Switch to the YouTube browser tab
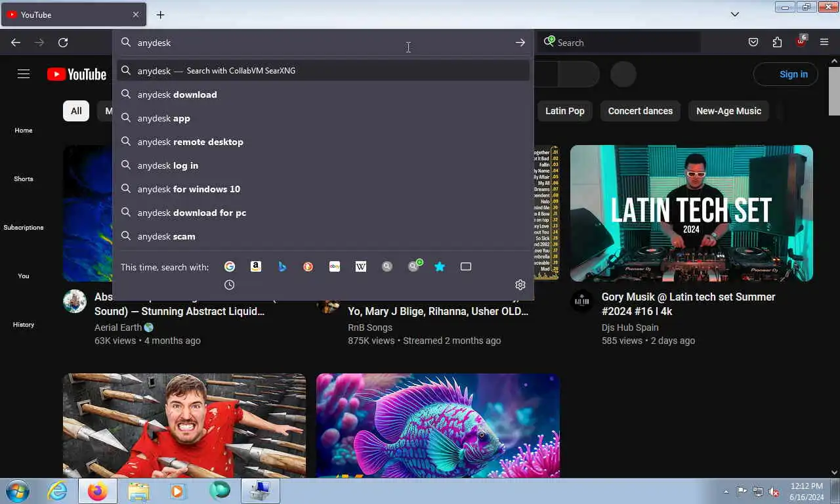 click(73, 14)
